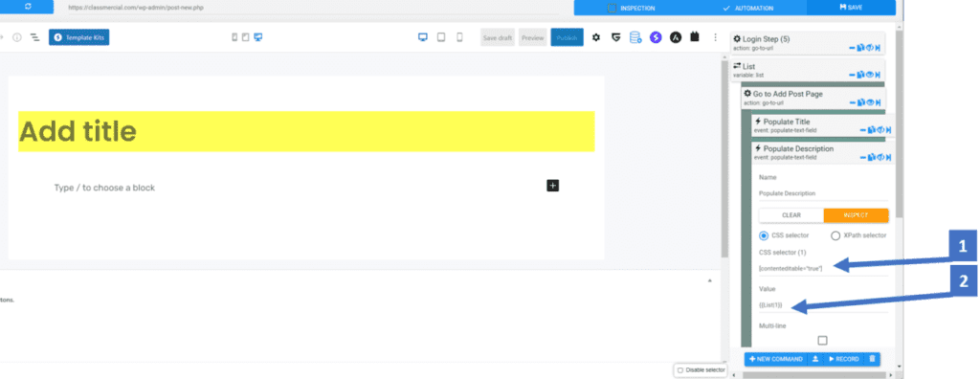Click the orange Inspect button
The image size is (980, 379).
(x=856, y=215)
